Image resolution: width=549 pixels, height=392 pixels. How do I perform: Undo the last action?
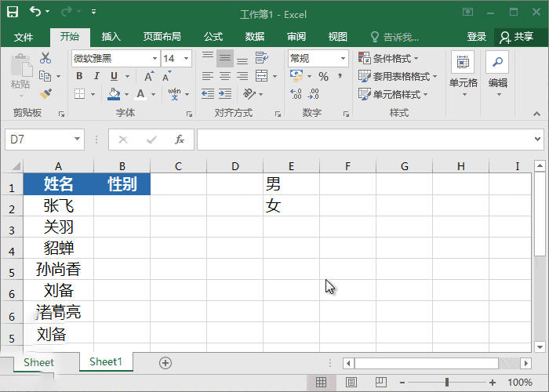point(35,12)
